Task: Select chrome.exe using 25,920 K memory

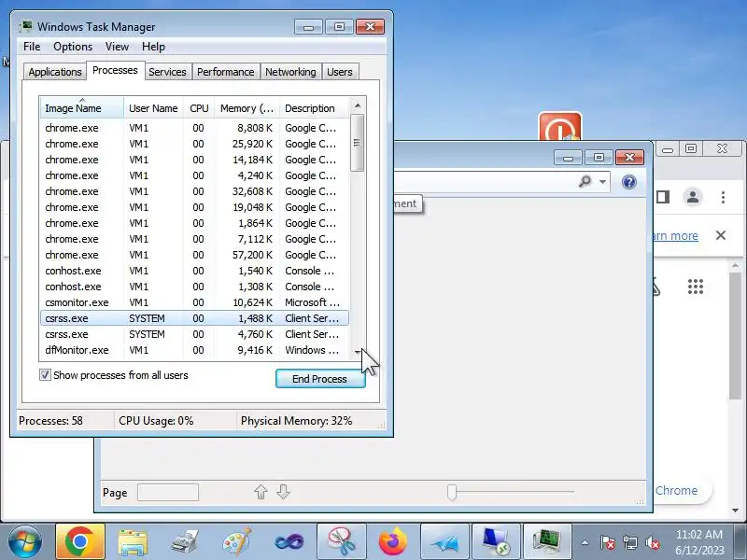Action: point(194,144)
